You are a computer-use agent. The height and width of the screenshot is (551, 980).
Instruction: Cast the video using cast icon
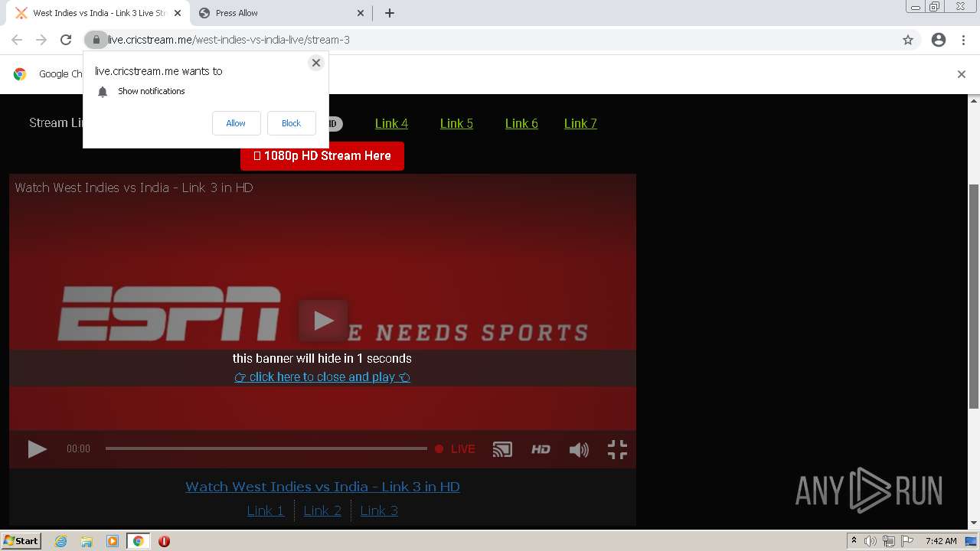pyautogui.click(x=502, y=449)
